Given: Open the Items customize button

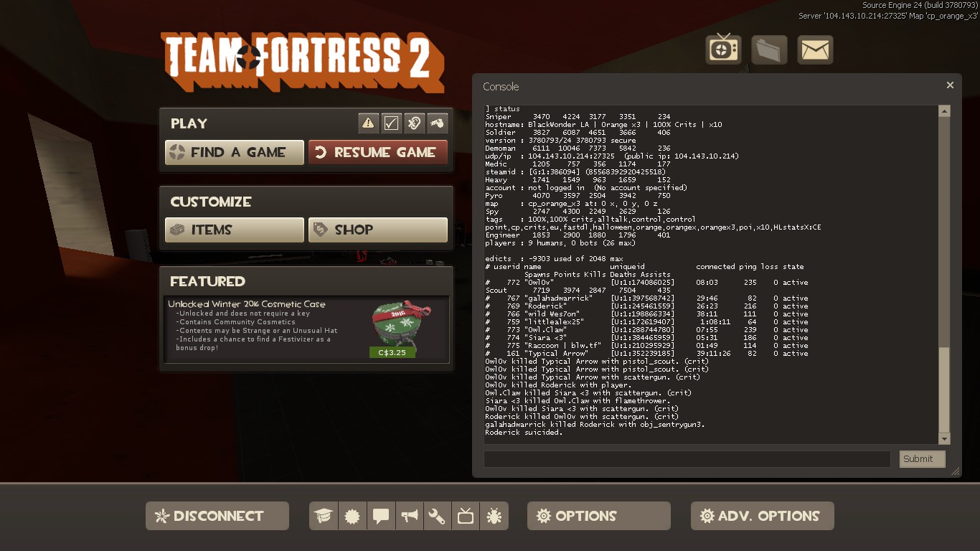Looking at the screenshot, I should 235,230.
